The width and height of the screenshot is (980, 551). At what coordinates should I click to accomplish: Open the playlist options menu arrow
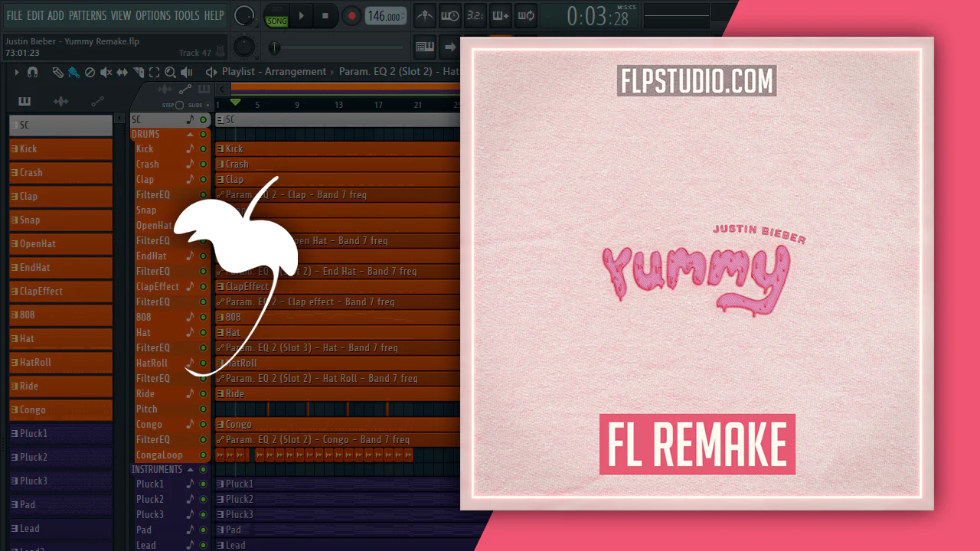(16, 72)
